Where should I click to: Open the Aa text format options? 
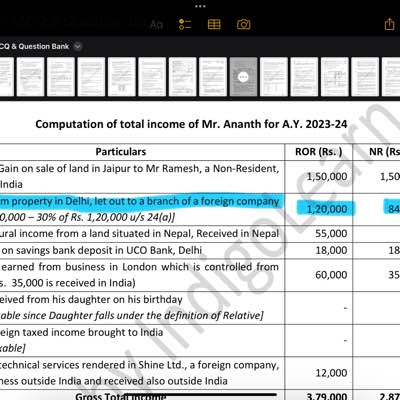(x=156, y=24)
